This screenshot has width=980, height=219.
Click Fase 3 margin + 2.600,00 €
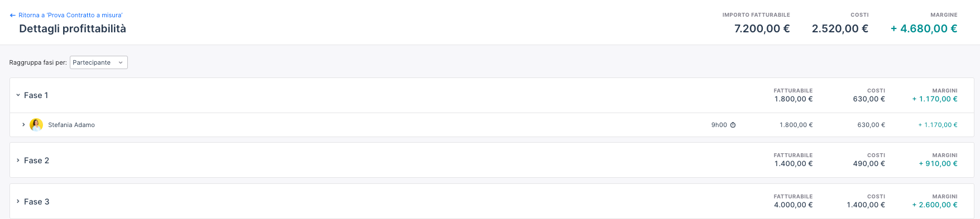coord(935,205)
